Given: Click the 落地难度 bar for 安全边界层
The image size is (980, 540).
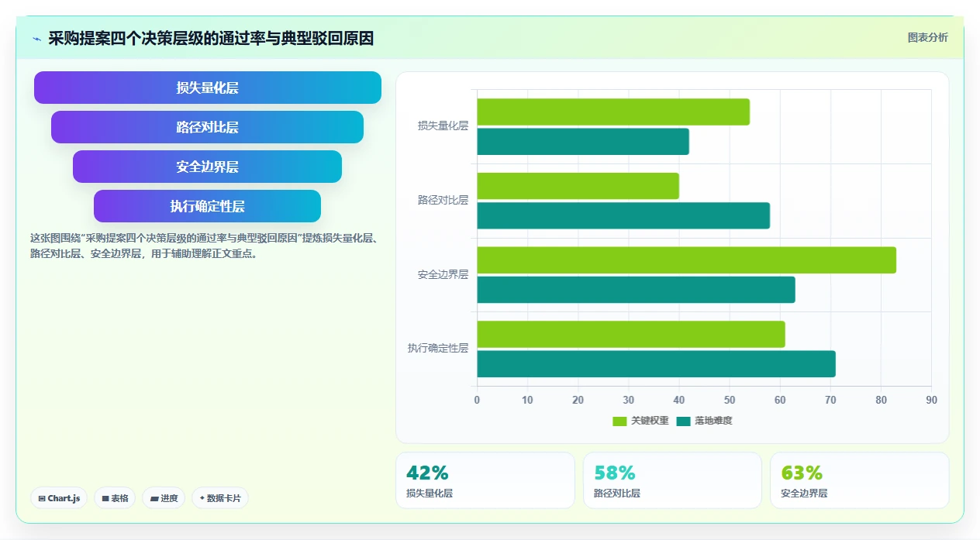Looking at the screenshot, I should (x=636, y=290).
